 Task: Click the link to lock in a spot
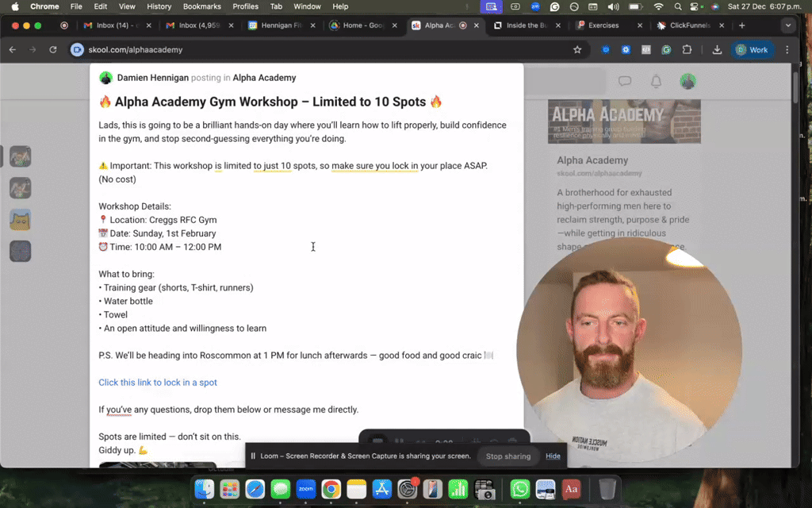(157, 382)
